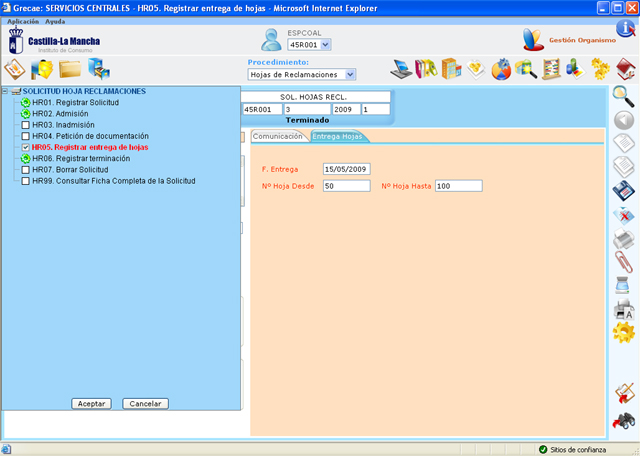Viewport: 640px width, 456px height.
Task: Uncheck the HR05. Registrar entrega de hojas checkbox
Action: [x=25, y=147]
